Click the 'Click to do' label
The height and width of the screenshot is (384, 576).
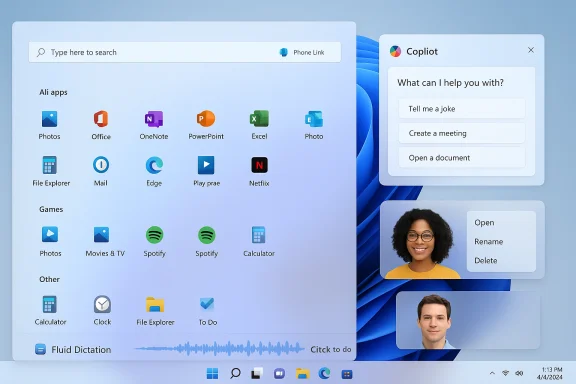coord(331,349)
